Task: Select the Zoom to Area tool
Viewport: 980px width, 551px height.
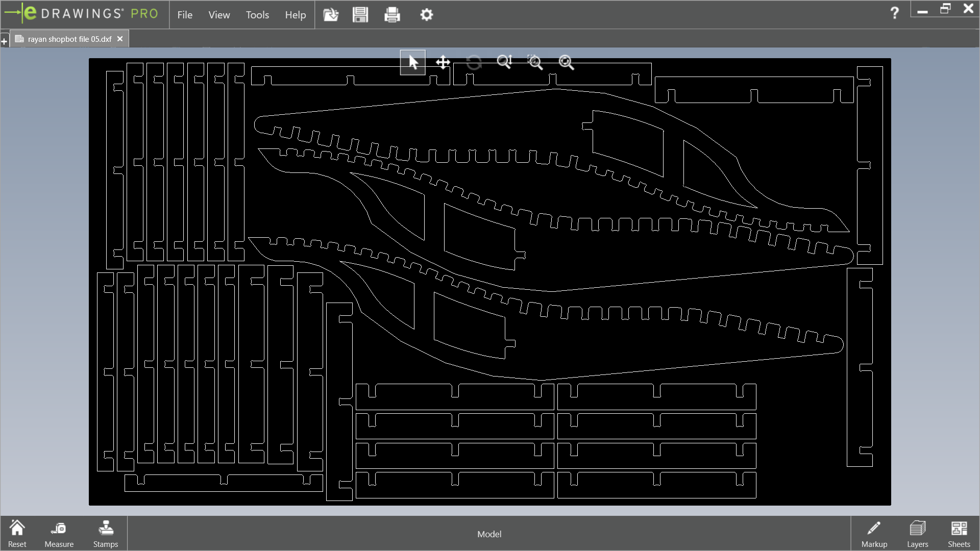Action: pos(535,62)
